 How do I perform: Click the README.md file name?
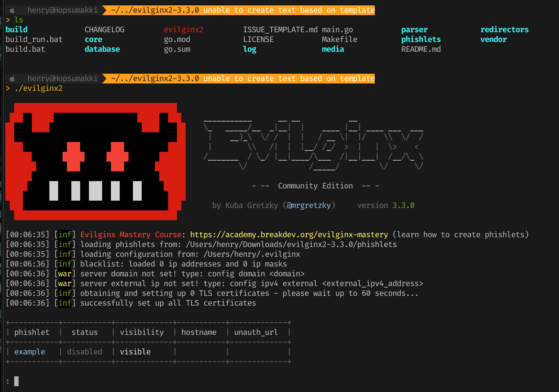pos(421,49)
